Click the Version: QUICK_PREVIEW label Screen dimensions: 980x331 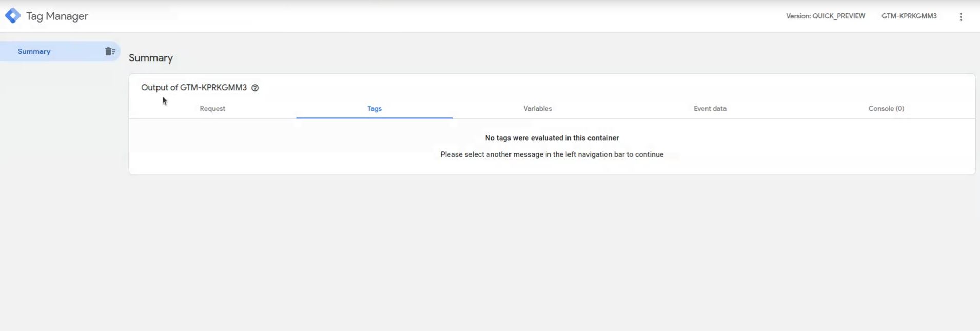coord(826,16)
